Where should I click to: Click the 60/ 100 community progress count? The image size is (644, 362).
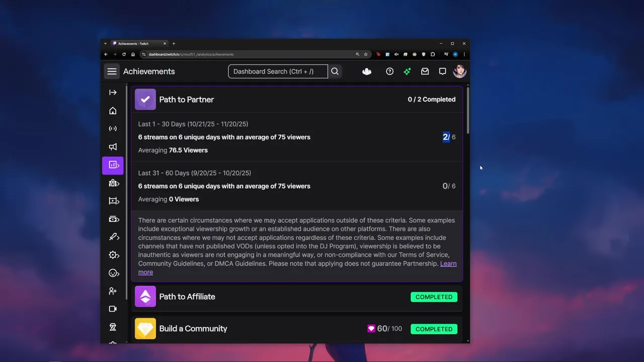pyautogui.click(x=389, y=329)
